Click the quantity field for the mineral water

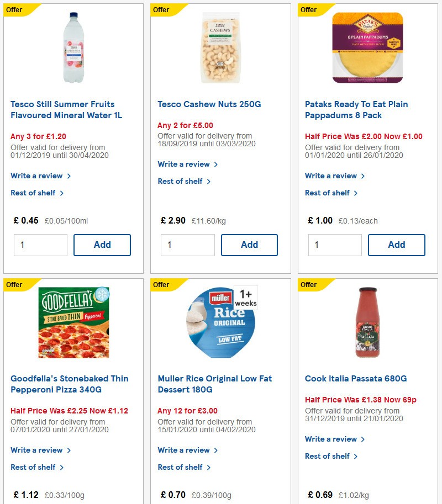pos(40,245)
